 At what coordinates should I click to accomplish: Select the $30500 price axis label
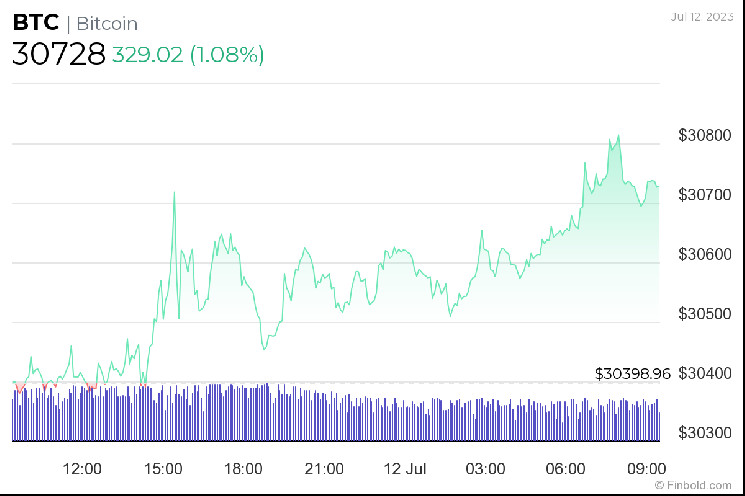pos(706,314)
